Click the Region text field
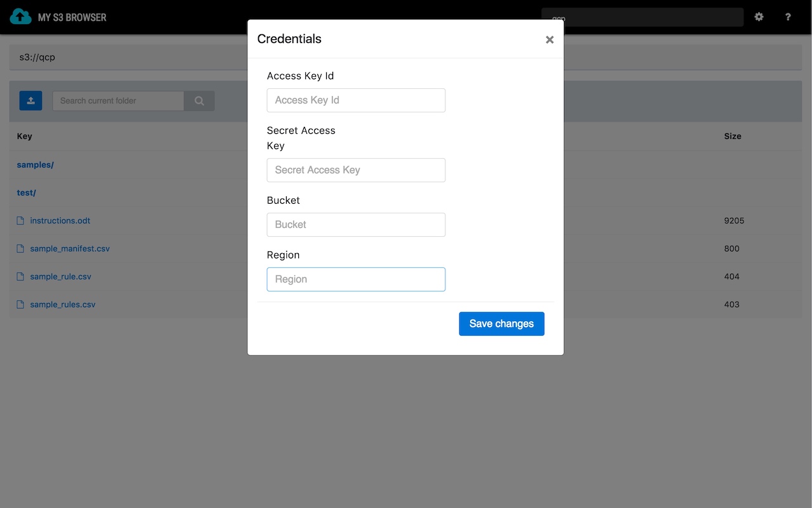Screen dimensions: 812x508 [356, 279]
